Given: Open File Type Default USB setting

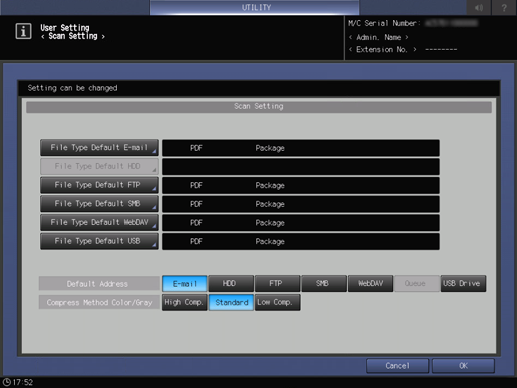Looking at the screenshot, I should pyautogui.click(x=99, y=241).
